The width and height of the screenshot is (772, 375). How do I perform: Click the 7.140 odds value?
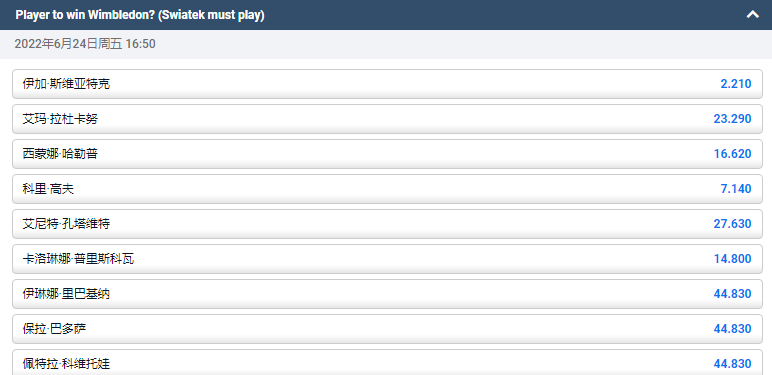tap(736, 188)
